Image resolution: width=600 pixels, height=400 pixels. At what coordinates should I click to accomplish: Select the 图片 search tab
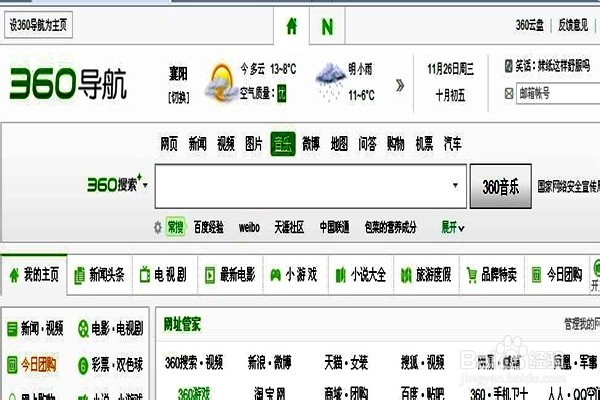(254, 144)
